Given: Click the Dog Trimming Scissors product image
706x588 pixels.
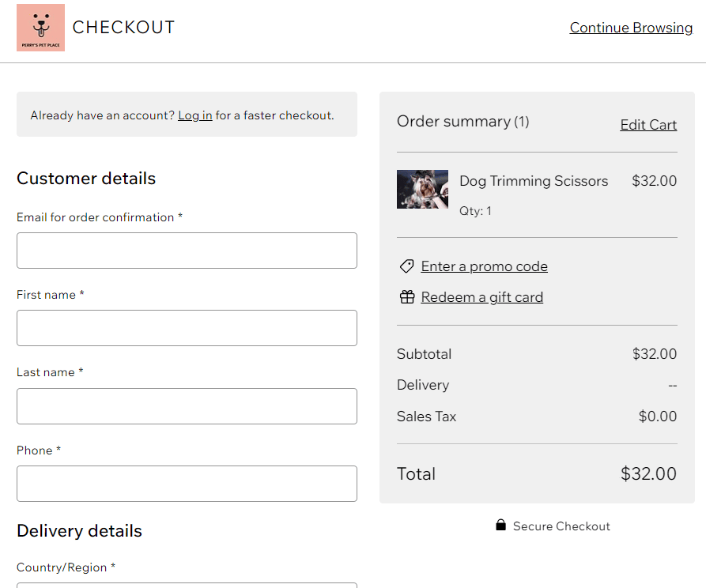Looking at the screenshot, I should click(422, 189).
